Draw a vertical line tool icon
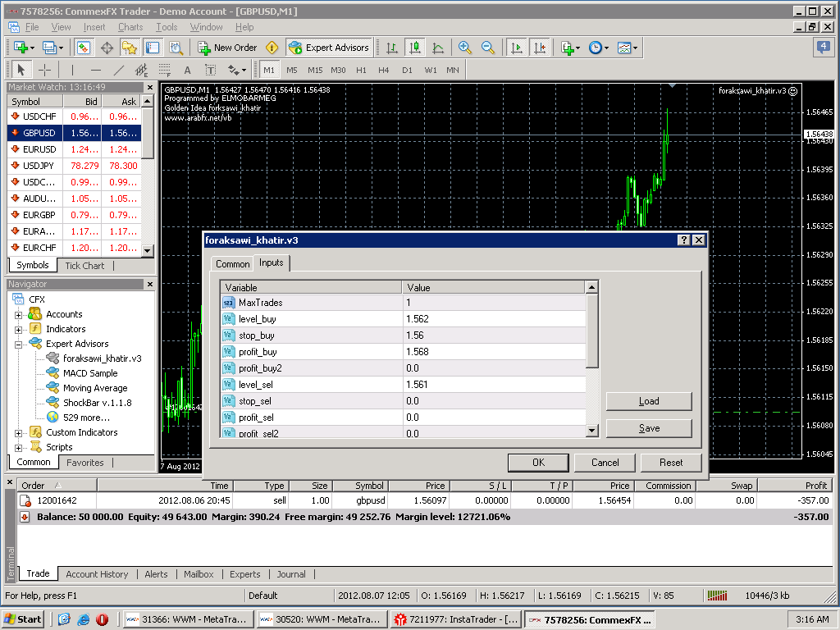The width and height of the screenshot is (840, 630). (x=72, y=70)
